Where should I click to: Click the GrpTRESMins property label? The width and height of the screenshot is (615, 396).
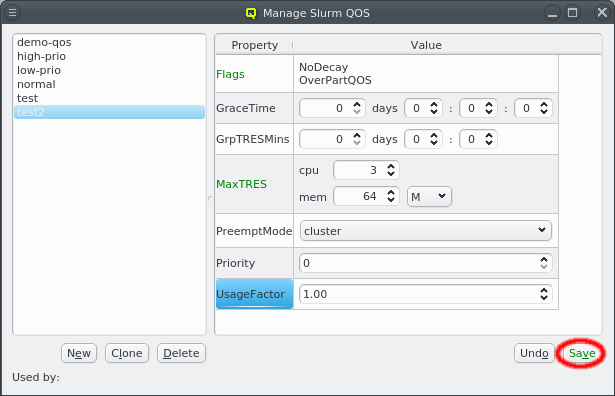click(x=253, y=139)
